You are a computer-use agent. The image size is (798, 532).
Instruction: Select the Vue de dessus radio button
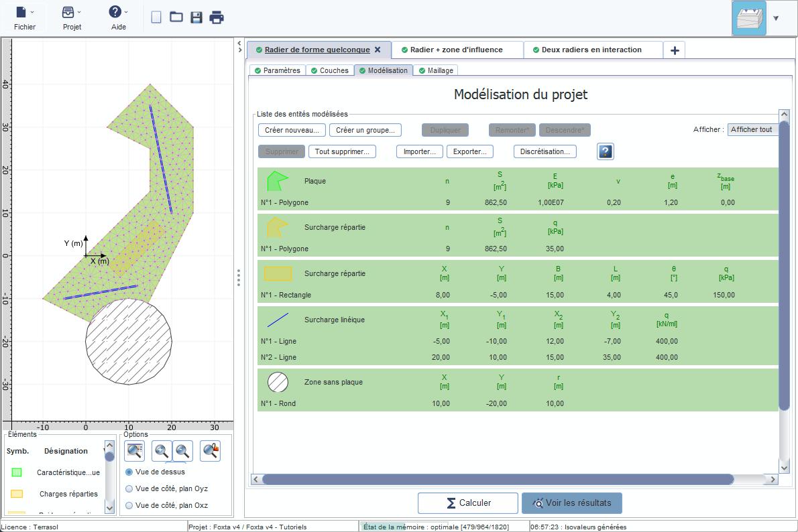[129, 472]
